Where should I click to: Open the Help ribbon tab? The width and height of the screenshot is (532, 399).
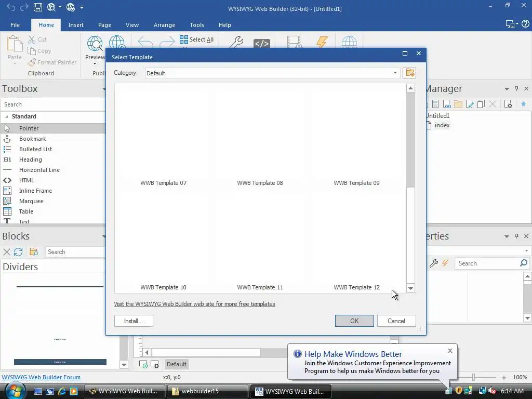pyautogui.click(x=224, y=25)
